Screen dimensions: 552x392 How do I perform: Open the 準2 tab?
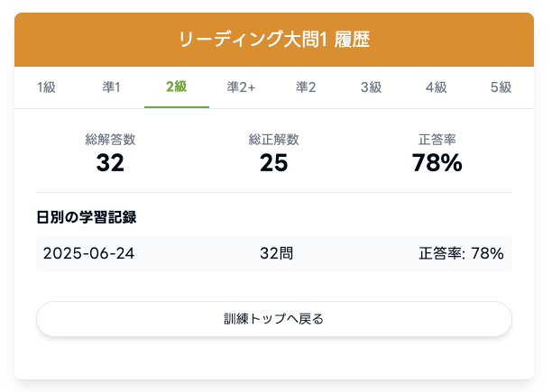click(x=307, y=87)
